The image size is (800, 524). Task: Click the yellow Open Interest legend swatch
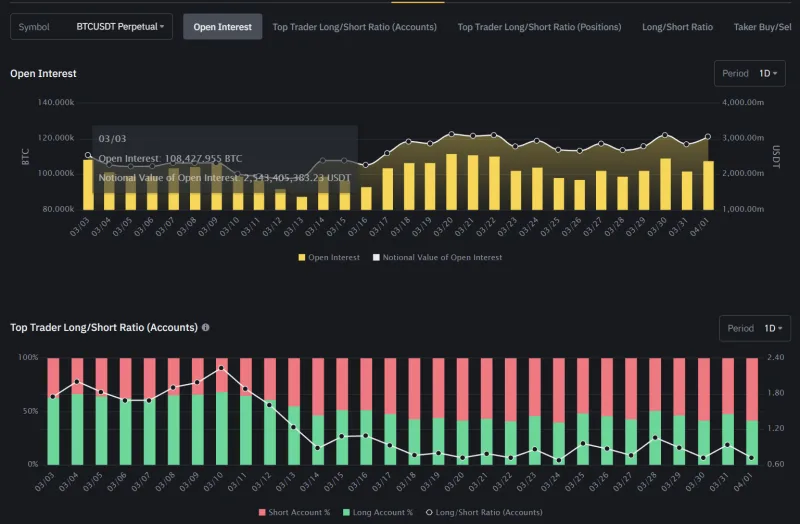tap(302, 257)
